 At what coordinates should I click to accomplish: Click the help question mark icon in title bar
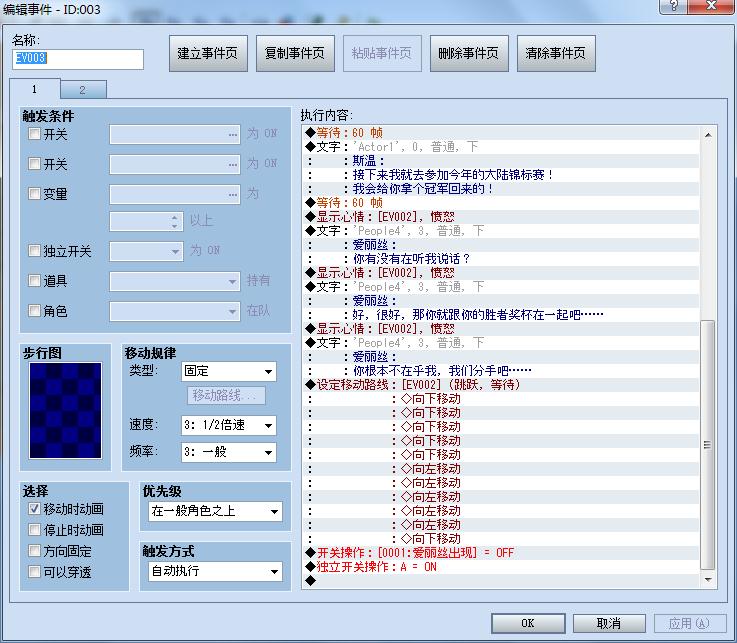point(673,6)
